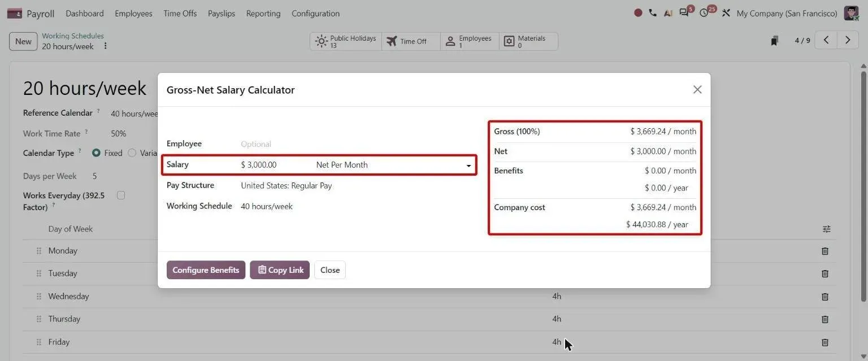Open the phone dialer icon
Viewport: 868px width, 361px height.
click(x=653, y=12)
